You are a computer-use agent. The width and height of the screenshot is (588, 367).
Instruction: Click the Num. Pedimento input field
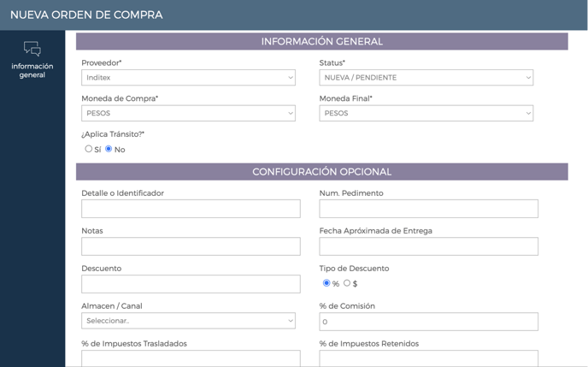point(429,209)
